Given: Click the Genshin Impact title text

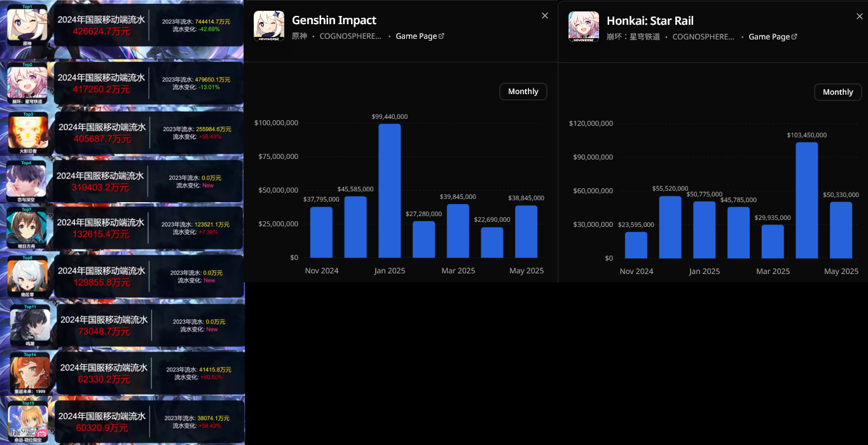Looking at the screenshot, I should (x=334, y=20).
